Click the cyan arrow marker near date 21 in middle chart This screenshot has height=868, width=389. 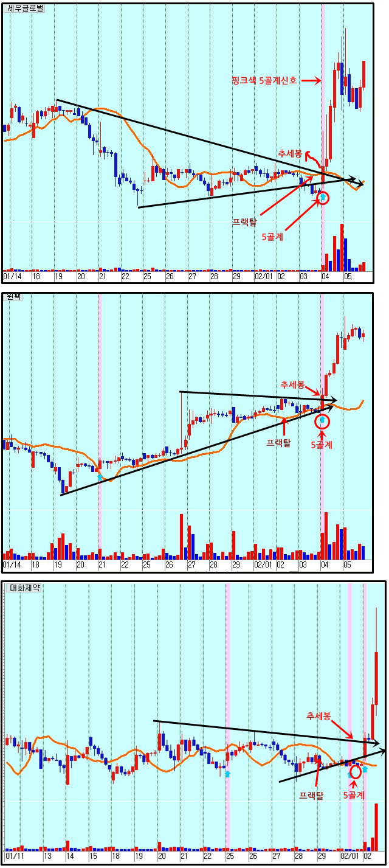coord(100,477)
